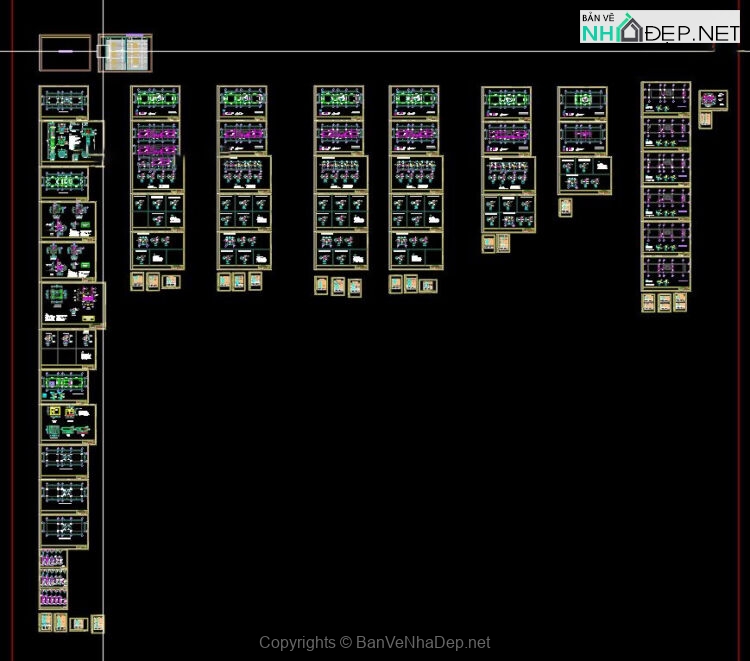Select top drawing sheet in fifth column

(x=414, y=102)
